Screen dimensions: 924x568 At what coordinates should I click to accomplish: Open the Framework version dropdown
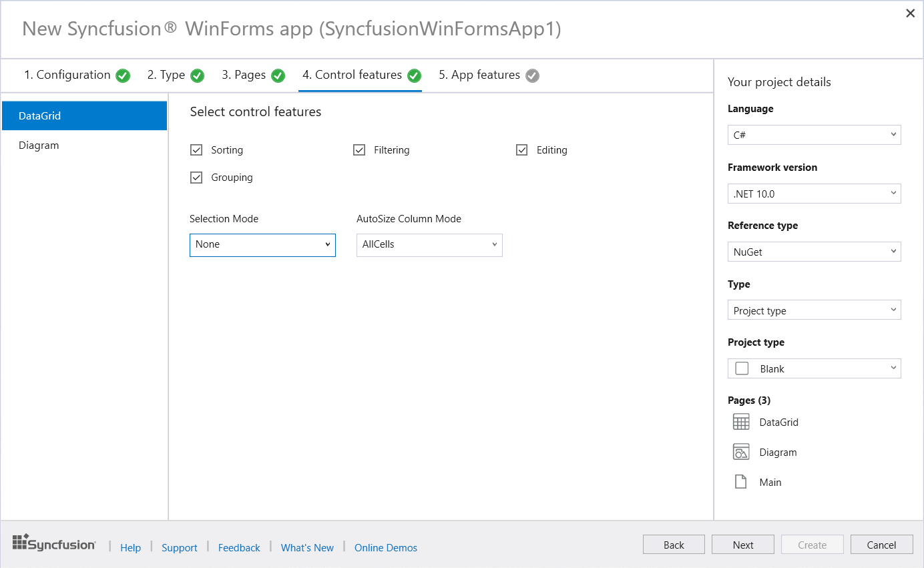[814, 194]
